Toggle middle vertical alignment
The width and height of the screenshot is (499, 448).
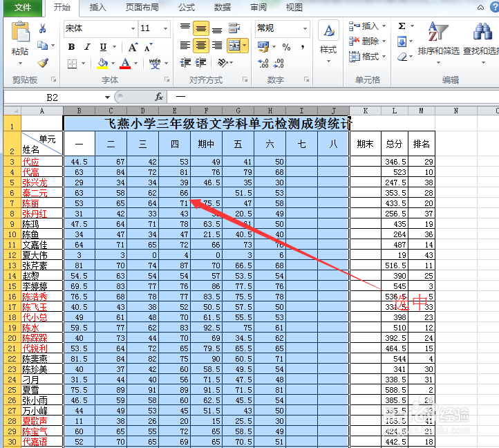tap(201, 28)
